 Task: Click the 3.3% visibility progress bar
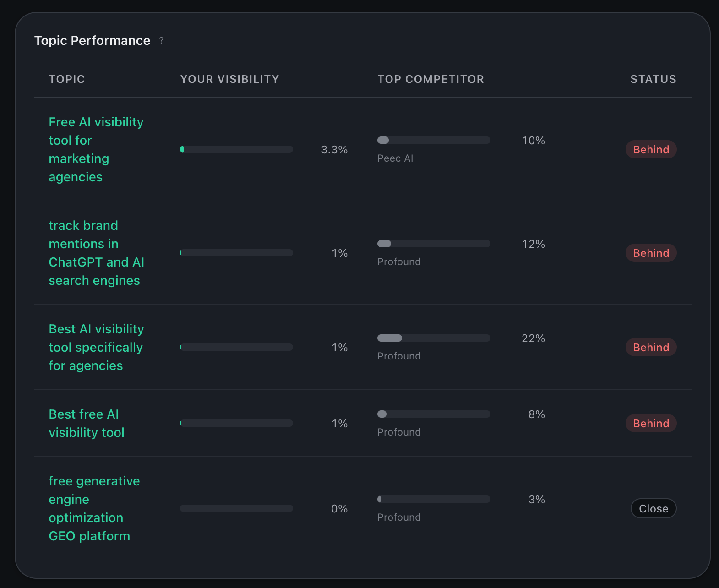pyautogui.click(x=236, y=149)
